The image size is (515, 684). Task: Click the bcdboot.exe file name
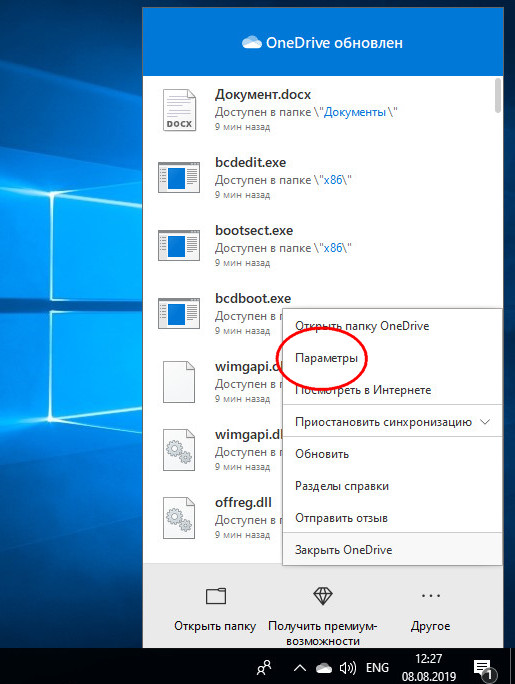253,299
